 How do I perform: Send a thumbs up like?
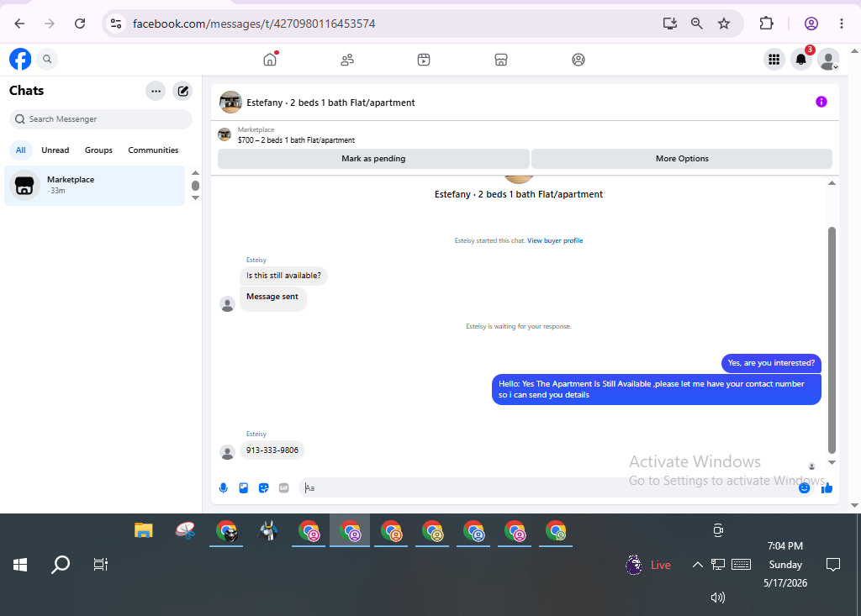pos(827,488)
